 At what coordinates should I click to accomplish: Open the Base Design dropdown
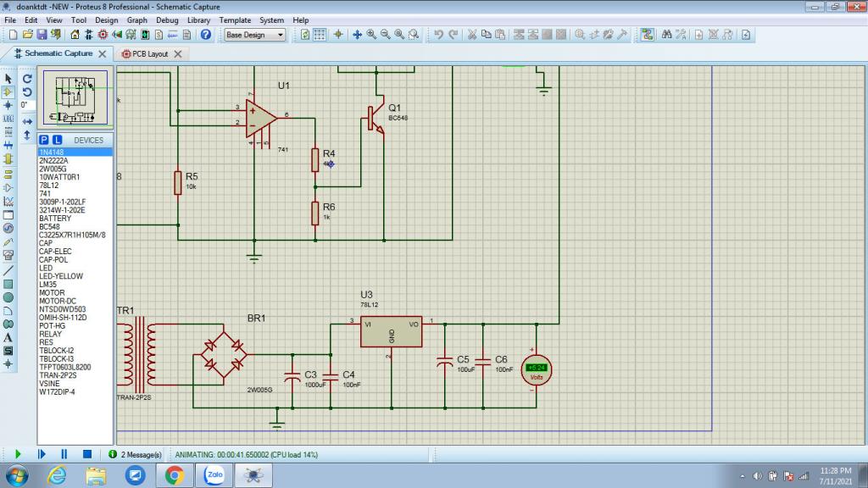(255, 35)
